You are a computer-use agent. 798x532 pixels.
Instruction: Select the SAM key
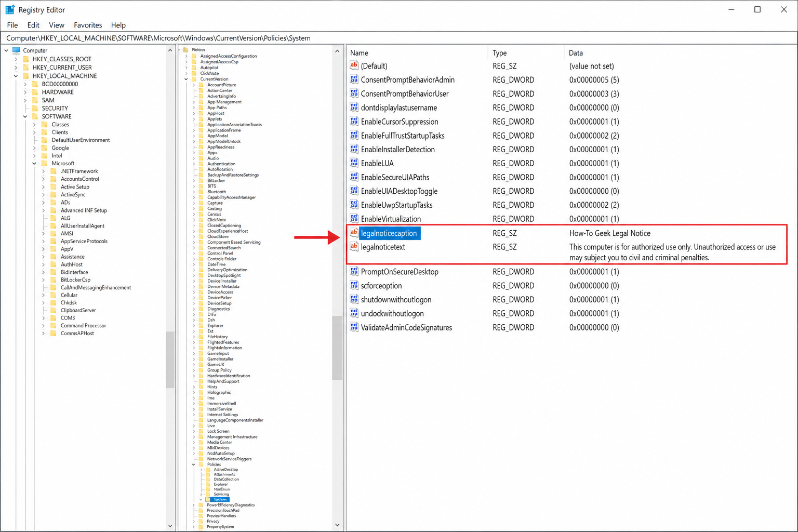48,100
